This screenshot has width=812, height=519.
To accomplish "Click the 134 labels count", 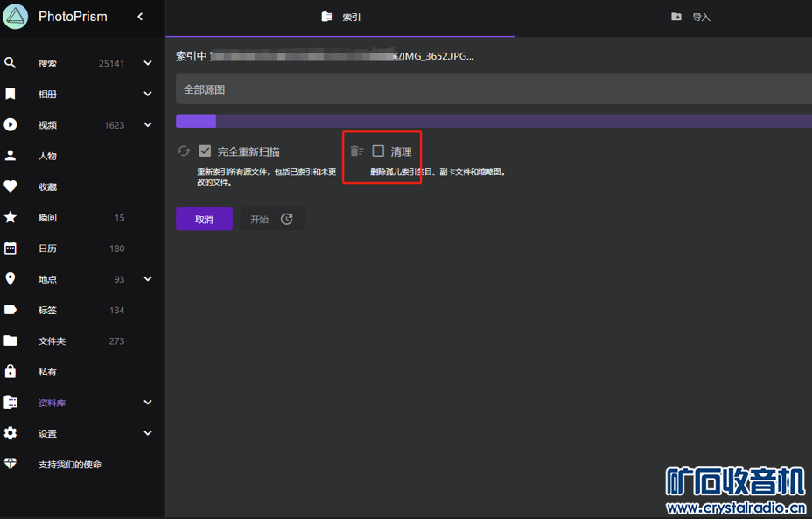I will coord(116,310).
